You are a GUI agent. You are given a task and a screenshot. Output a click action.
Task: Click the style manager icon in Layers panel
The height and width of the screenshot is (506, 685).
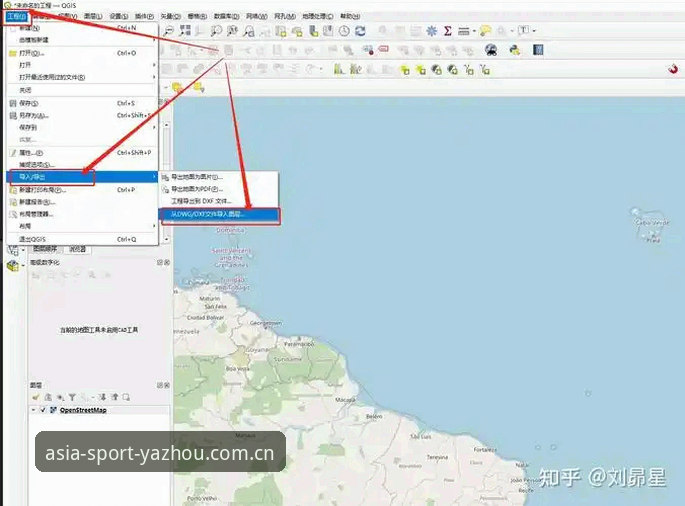click(x=36, y=397)
